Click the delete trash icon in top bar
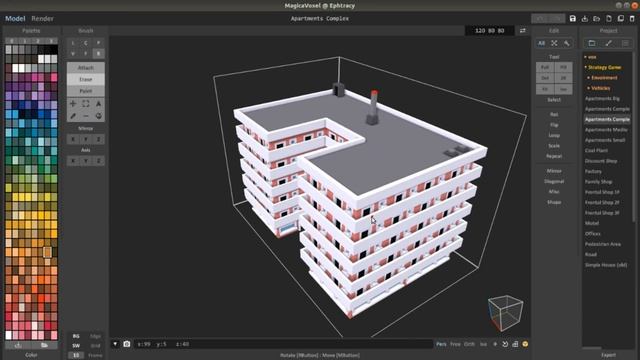The height and width of the screenshot is (360, 640). (x=632, y=18)
